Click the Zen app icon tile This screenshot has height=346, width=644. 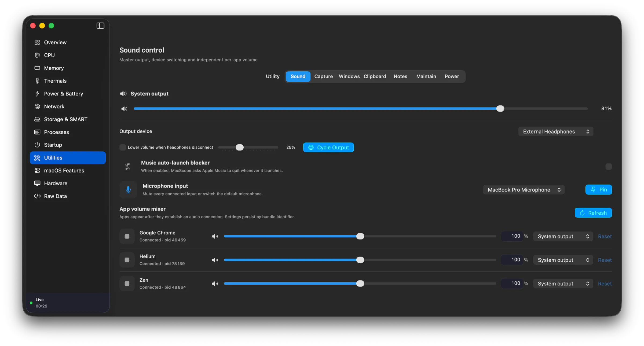click(x=127, y=284)
